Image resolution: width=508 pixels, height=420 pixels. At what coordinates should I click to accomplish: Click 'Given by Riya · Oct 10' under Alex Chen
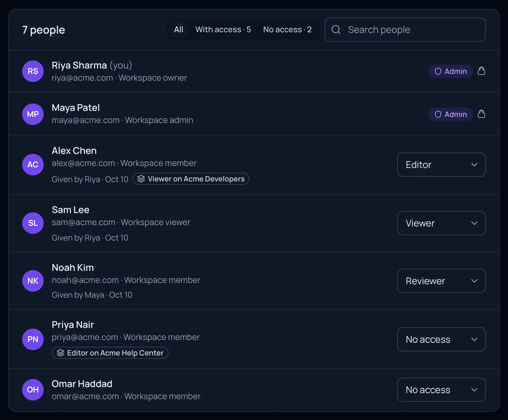pos(90,179)
